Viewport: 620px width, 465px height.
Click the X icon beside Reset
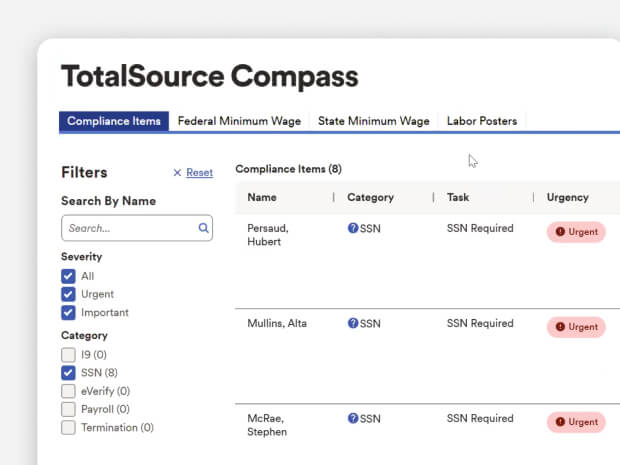177,172
